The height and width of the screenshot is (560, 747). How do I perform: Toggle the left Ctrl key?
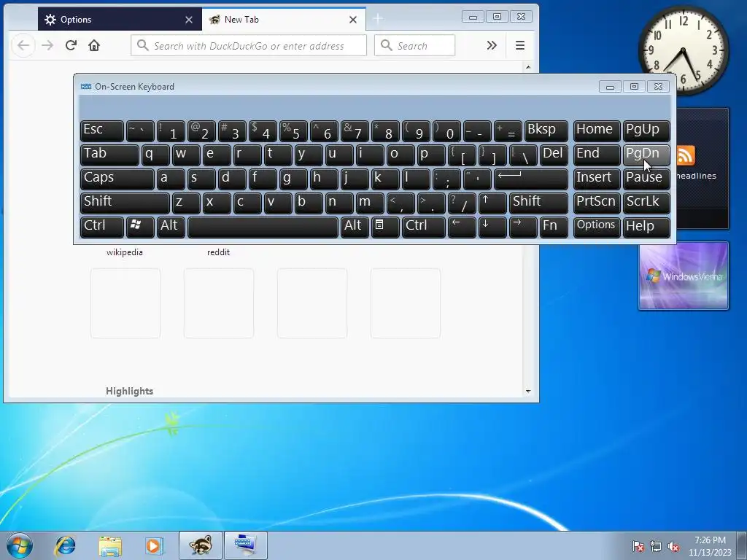point(102,227)
